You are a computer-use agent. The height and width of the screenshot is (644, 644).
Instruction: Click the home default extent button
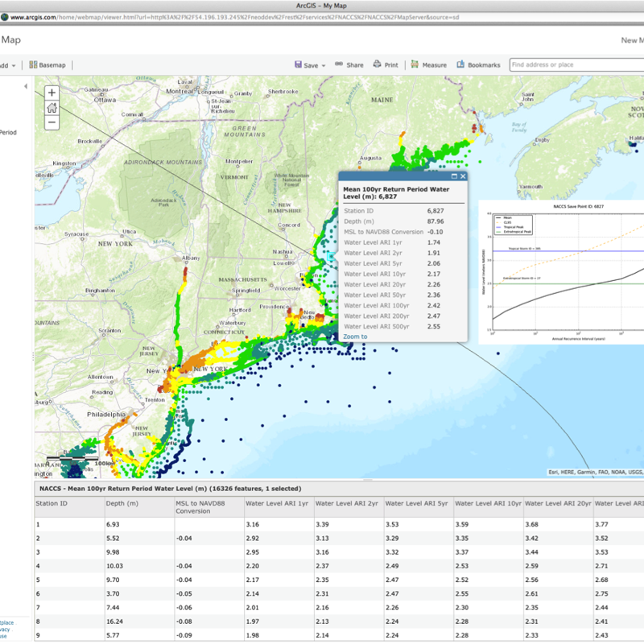(x=52, y=107)
